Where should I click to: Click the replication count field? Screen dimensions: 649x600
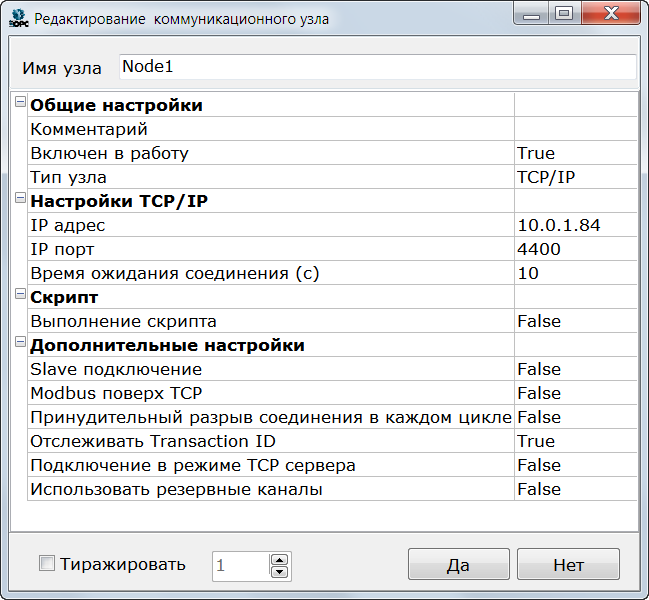tap(241, 566)
